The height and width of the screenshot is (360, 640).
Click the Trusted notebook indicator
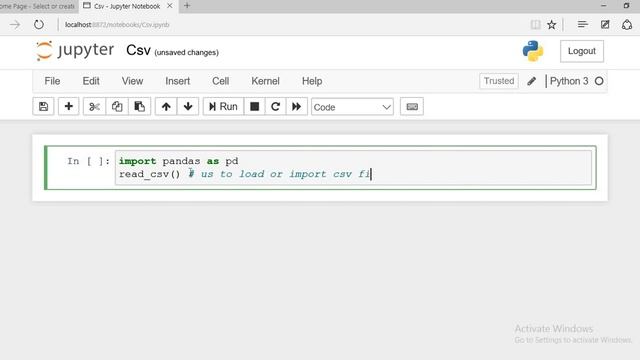pyautogui.click(x=499, y=81)
